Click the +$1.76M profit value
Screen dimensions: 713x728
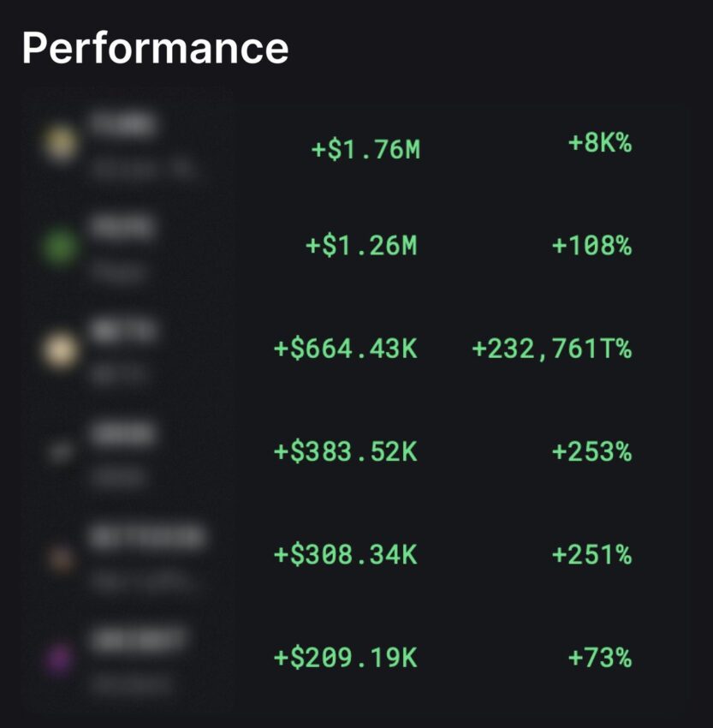[365, 150]
